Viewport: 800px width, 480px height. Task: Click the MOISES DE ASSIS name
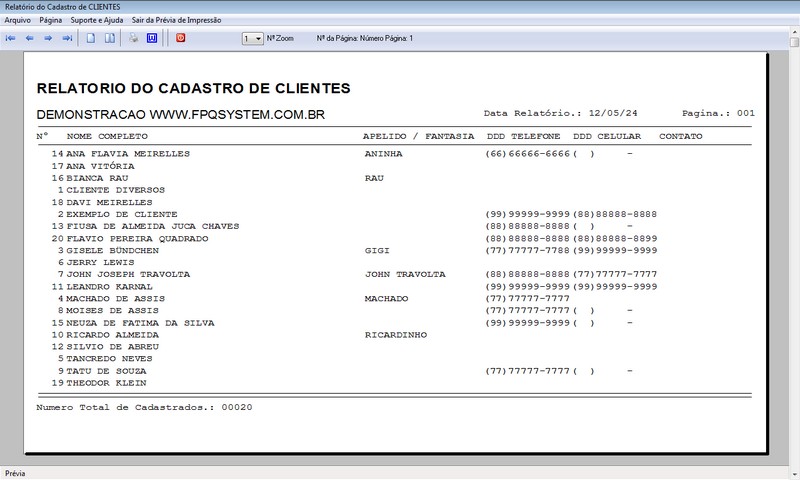pos(112,310)
